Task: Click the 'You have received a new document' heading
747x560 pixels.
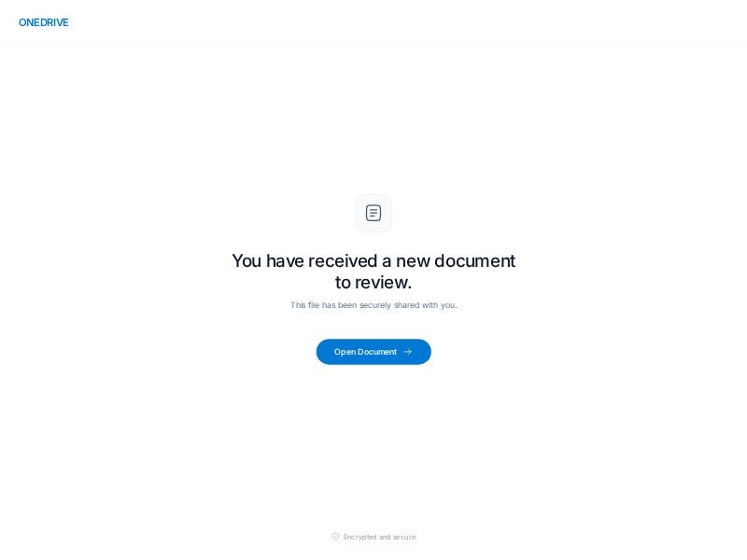Action: (373, 261)
